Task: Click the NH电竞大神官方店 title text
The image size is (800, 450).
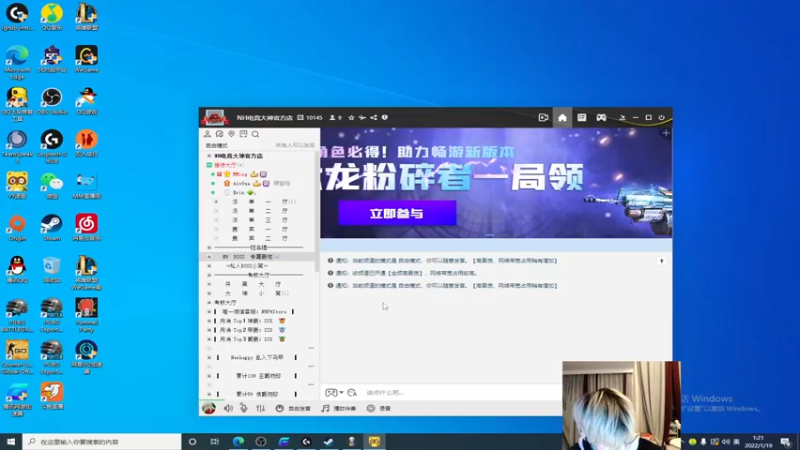Action: (264, 117)
